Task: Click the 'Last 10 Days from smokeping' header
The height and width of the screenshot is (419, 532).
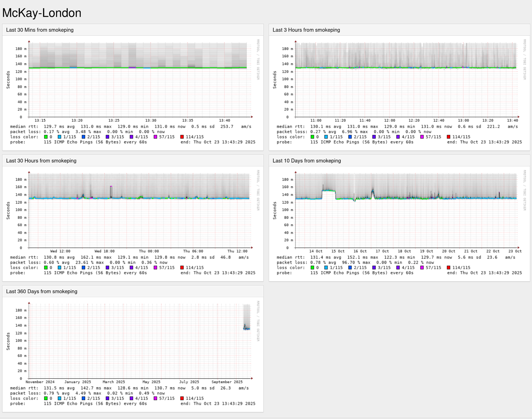Action: point(307,161)
